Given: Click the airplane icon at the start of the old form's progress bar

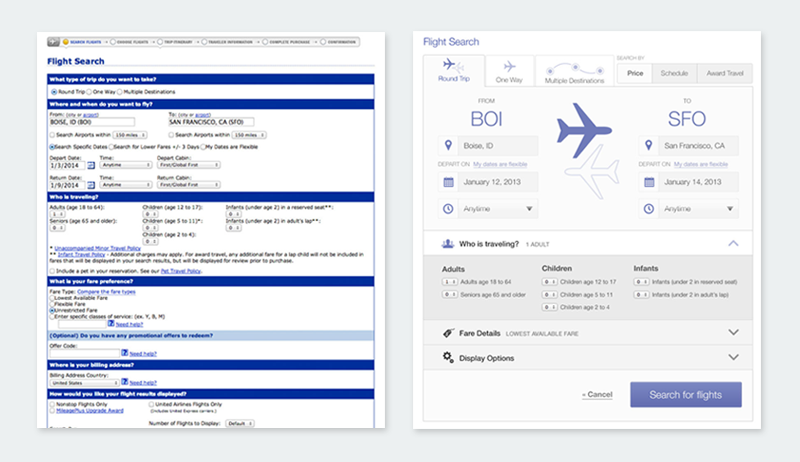Looking at the screenshot, I should coord(54,42).
